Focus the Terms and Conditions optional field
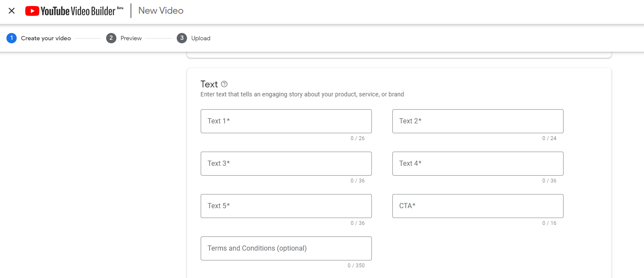Image resolution: width=644 pixels, height=278 pixels. pyautogui.click(x=286, y=248)
